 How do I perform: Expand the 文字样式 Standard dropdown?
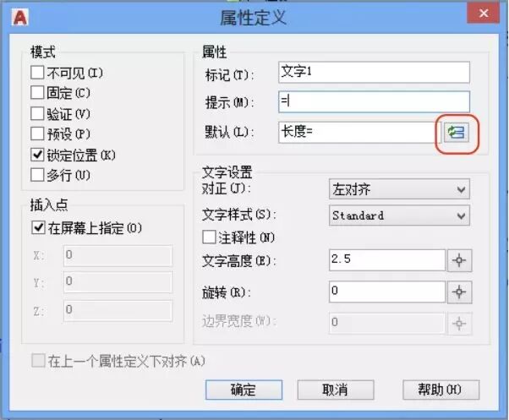pyautogui.click(x=398, y=215)
